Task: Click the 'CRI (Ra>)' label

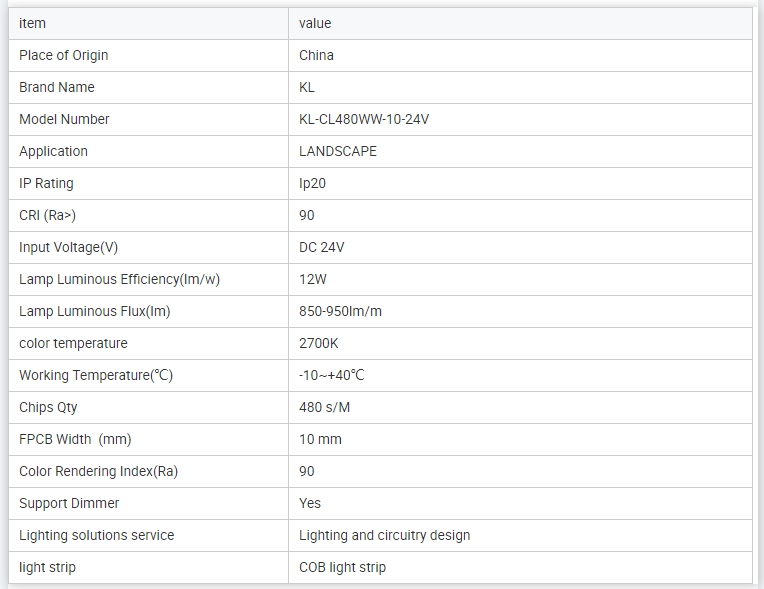Action: pyautogui.click(x=47, y=215)
